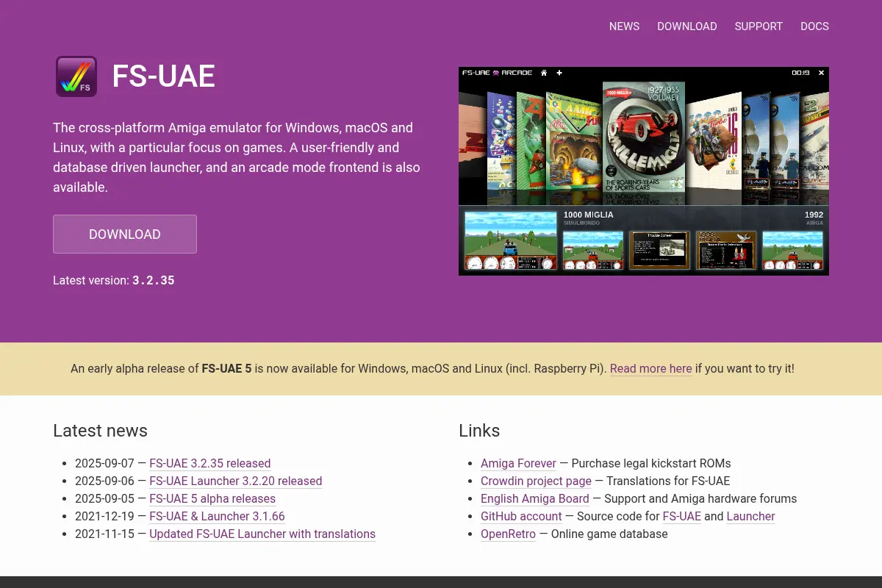This screenshot has height=588, width=882.
Task: Go to the SUPPORT page
Action: pos(759,26)
